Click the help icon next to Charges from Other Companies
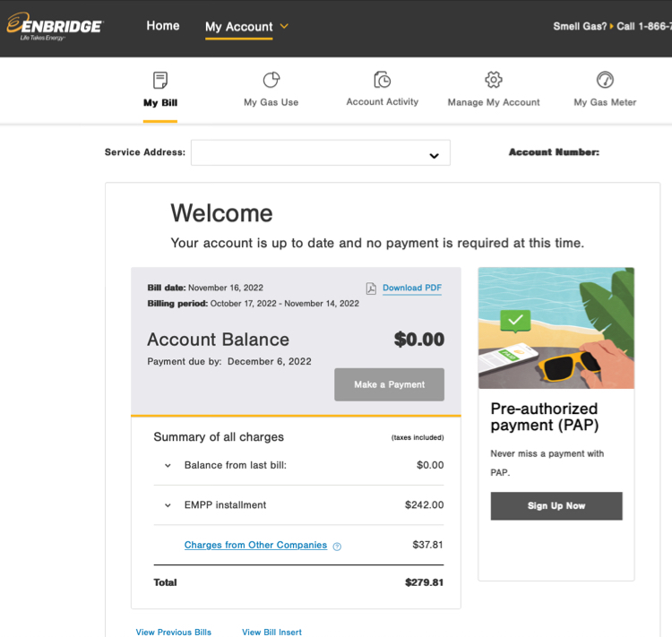 pos(337,547)
